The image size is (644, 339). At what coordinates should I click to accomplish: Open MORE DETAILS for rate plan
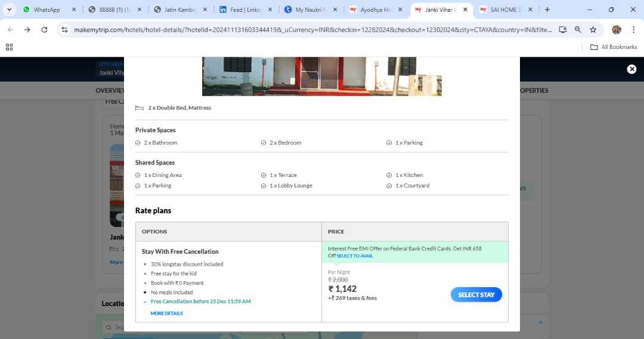[166, 313]
